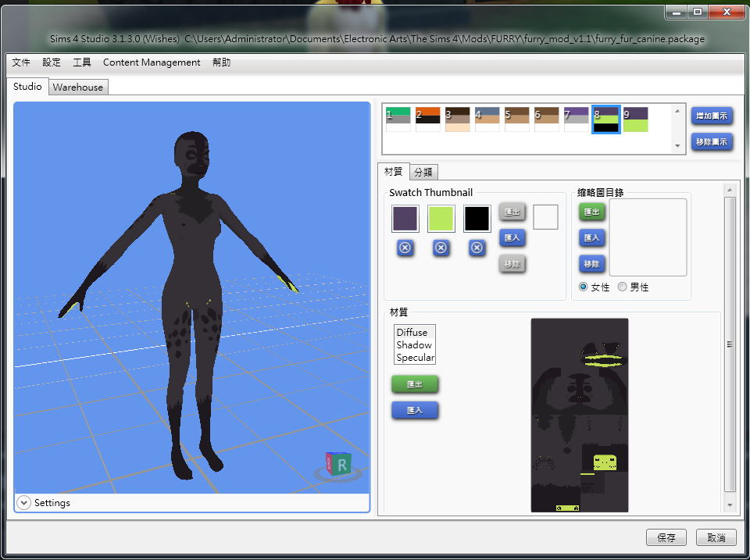Open the Studio tab
The height and width of the screenshot is (560, 750).
click(27, 87)
